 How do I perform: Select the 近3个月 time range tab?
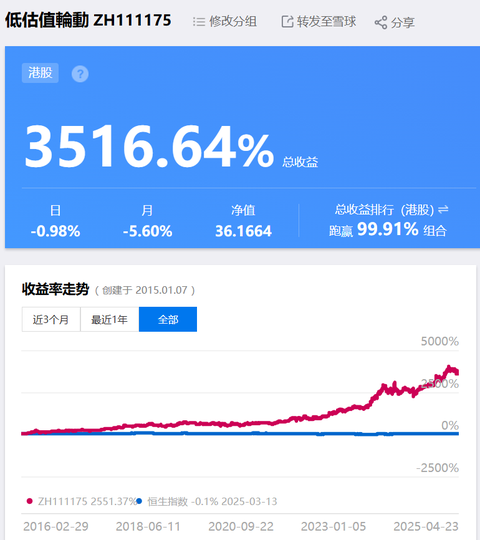tap(51, 319)
